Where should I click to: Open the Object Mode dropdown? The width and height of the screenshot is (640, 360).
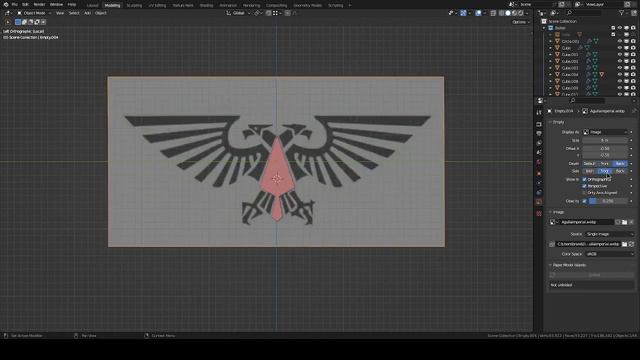34,13
